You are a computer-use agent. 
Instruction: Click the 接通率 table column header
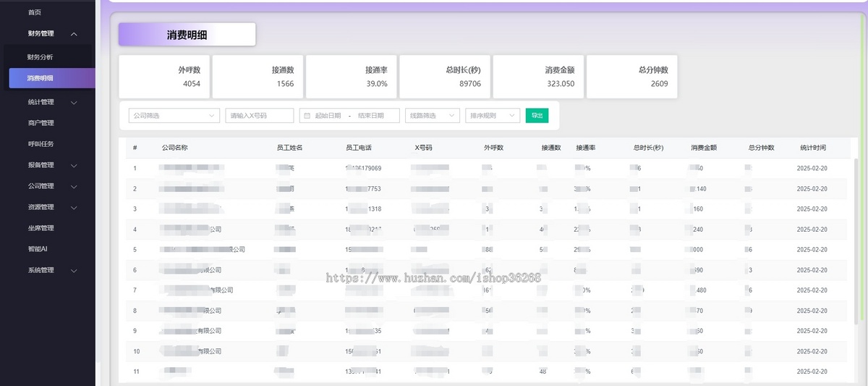[586, 148]
